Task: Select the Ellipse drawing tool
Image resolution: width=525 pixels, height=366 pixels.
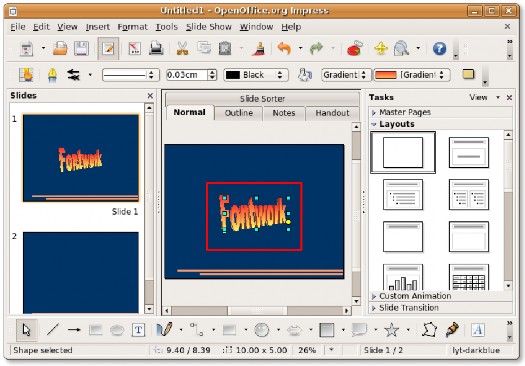Action: tap(117, 330)
